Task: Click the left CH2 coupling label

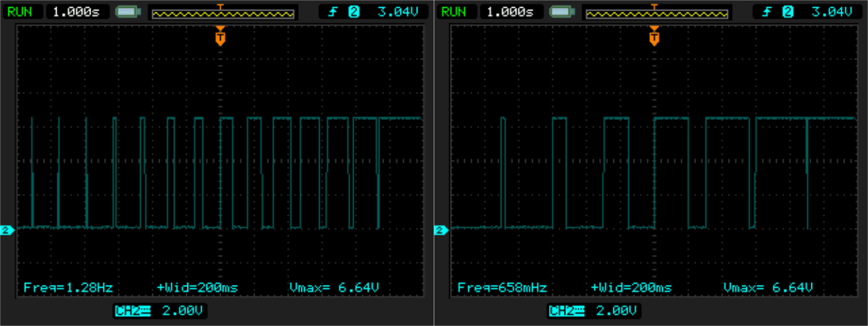Action: (133, 311)
